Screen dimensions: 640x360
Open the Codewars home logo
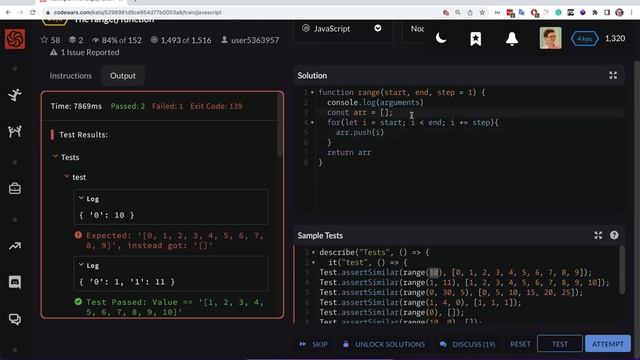[15, 39]
